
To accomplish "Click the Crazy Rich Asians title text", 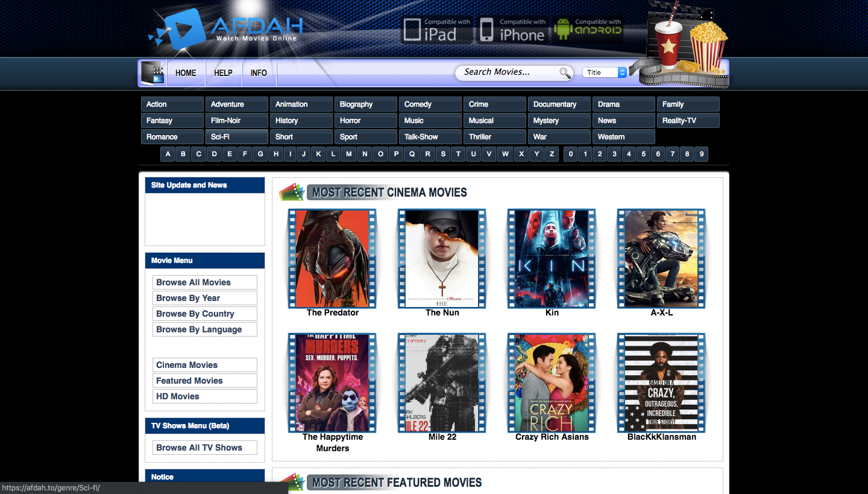I will (552, 437).
